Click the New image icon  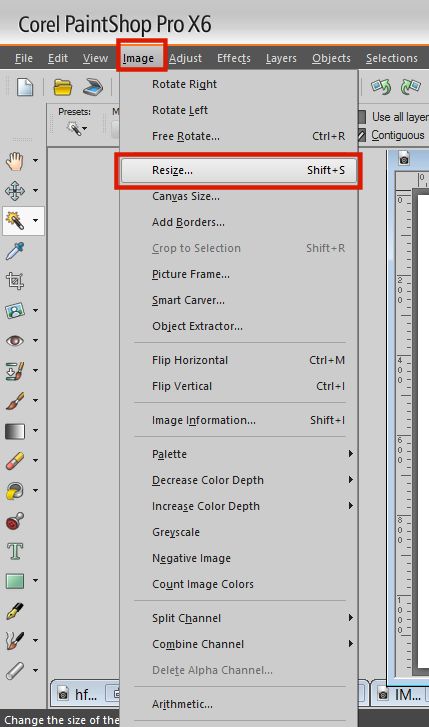click(25, 87)
